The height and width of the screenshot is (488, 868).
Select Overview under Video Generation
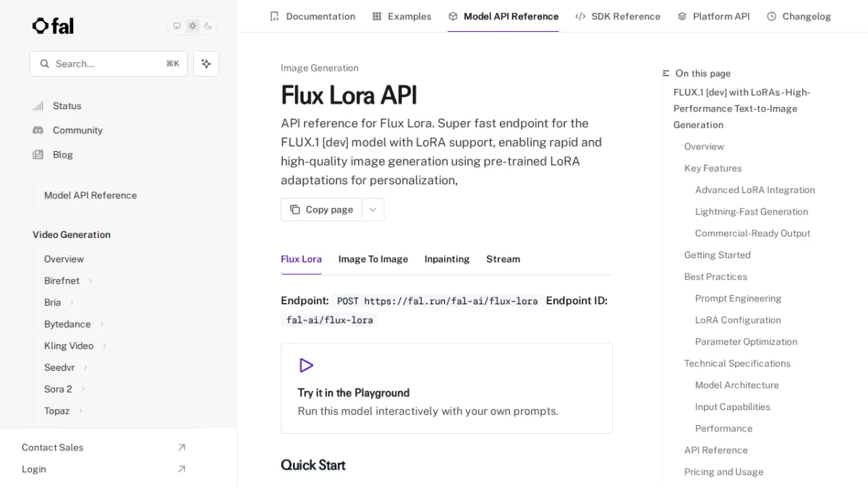[64, 259]
